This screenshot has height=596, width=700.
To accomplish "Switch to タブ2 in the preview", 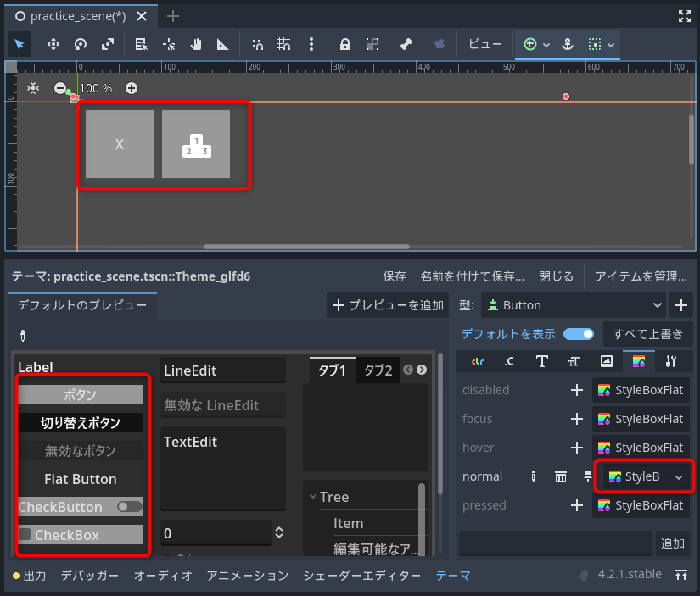I will [378, 370].
